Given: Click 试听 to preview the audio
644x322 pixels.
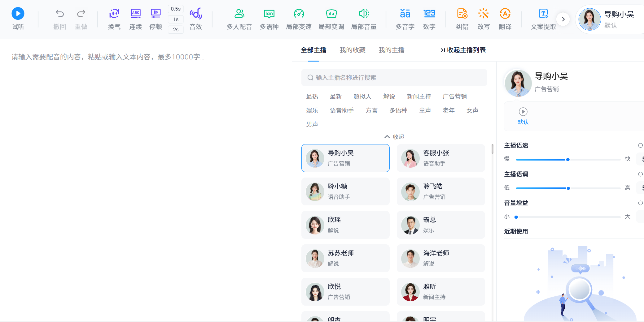Looking at the screenshot, I should coord(18,18).
